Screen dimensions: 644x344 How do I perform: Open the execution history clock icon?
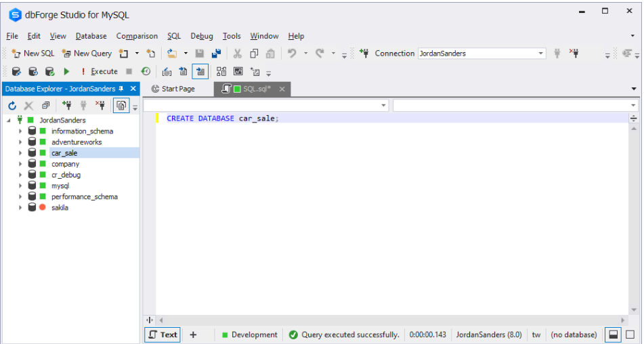click(146, 72)
